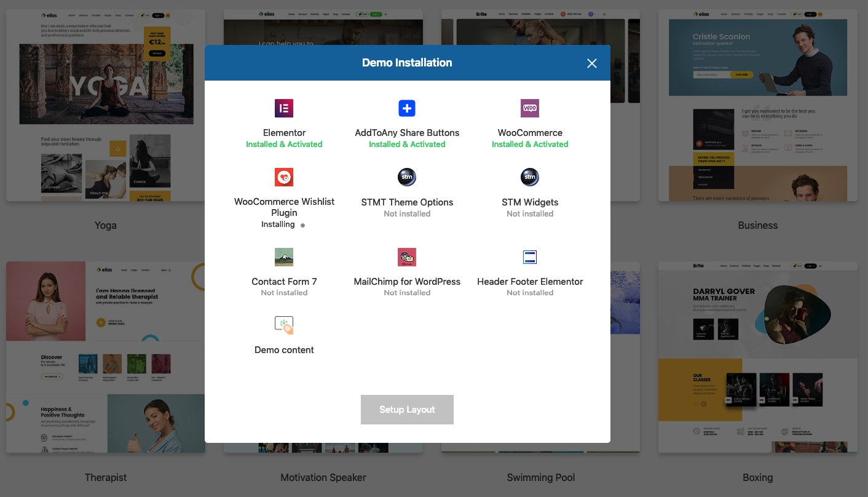Viewport: 868px width, 497px height.
Task: Choose the Therapist demo preview
Action: [x=105, y=357]
